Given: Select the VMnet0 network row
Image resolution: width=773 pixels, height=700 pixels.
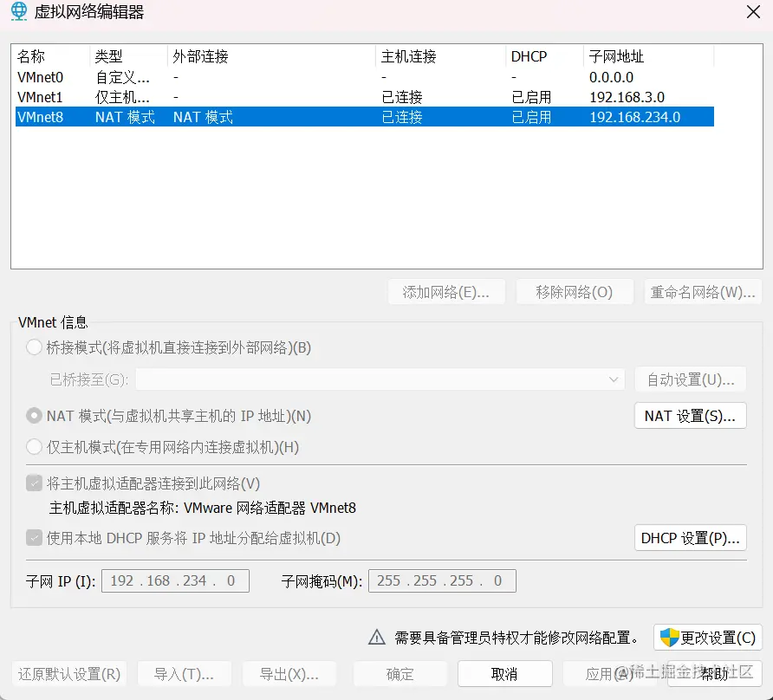Looking at the screenshot, I should pyautogui.click(x=365, y=77).
